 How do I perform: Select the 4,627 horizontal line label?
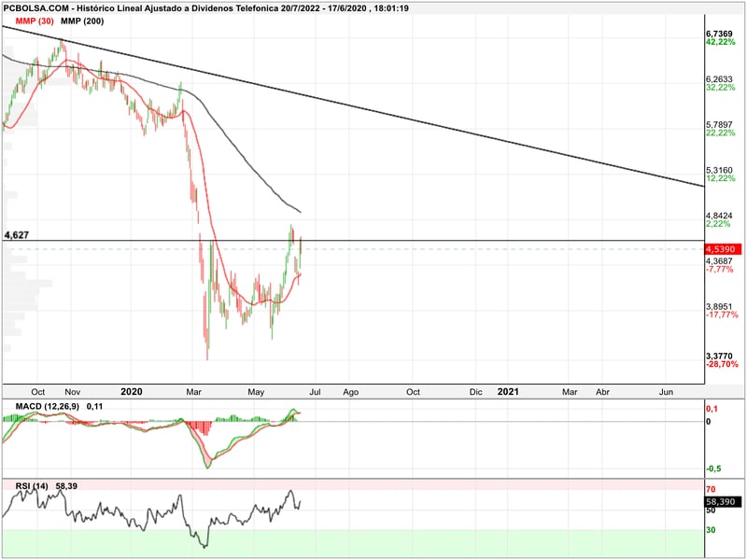(x=16, y=235)
